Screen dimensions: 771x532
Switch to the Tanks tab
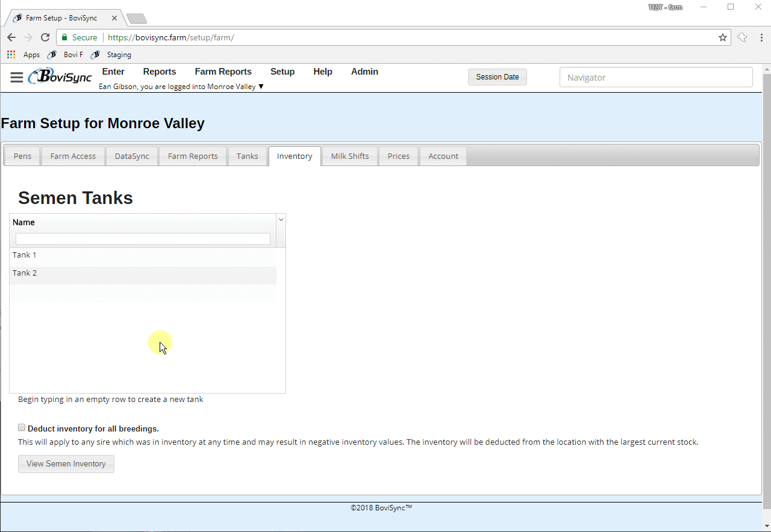pos(248,156)
